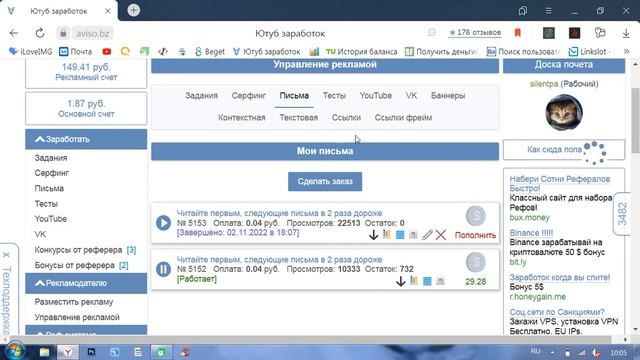Open the Ссылки advertising tab
Viewport: 640px width, 360px height.
pyautogui.click(x=346, y=118)
